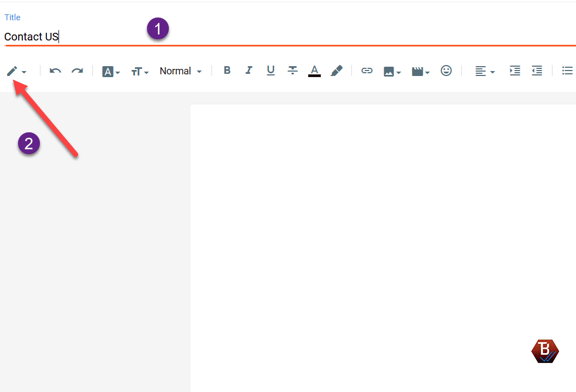Decrease paragraph indent
Screen dimensions: 576x392
pos(537,71)
